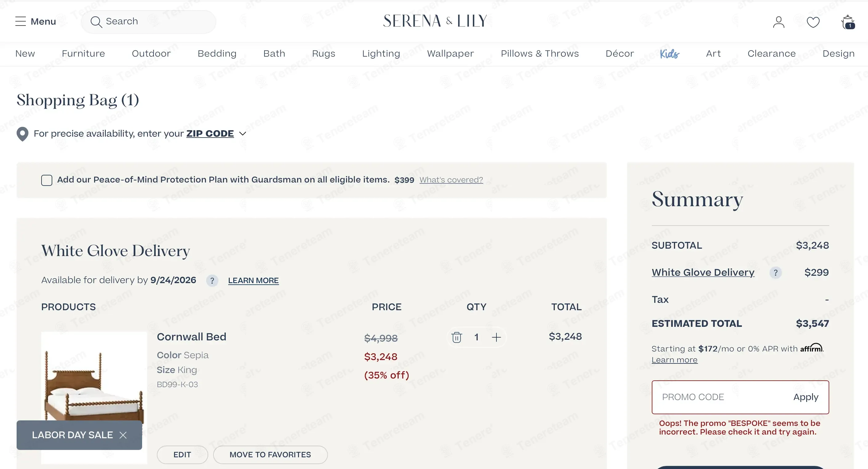The image size is (868, 469).
Task: Check the Peace-of-Mind Protection Plan box
Action: pyautogui.click(x=46, y=180)
